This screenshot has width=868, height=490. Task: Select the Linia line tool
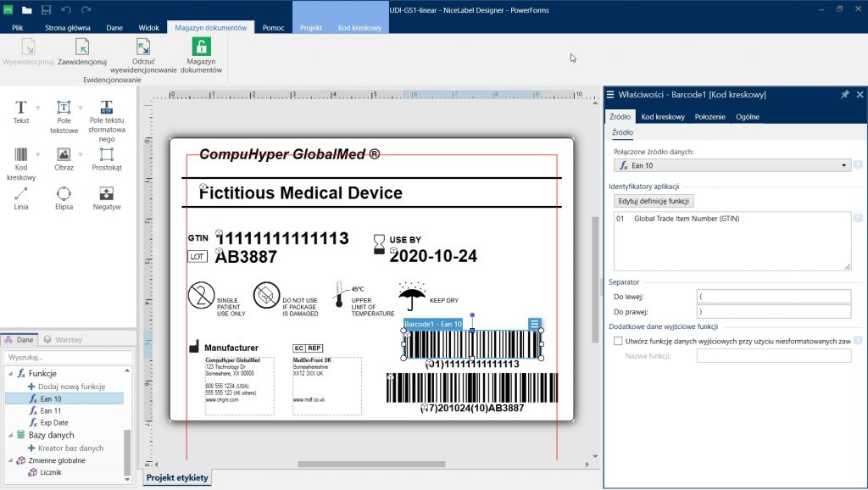click(21, 198)
